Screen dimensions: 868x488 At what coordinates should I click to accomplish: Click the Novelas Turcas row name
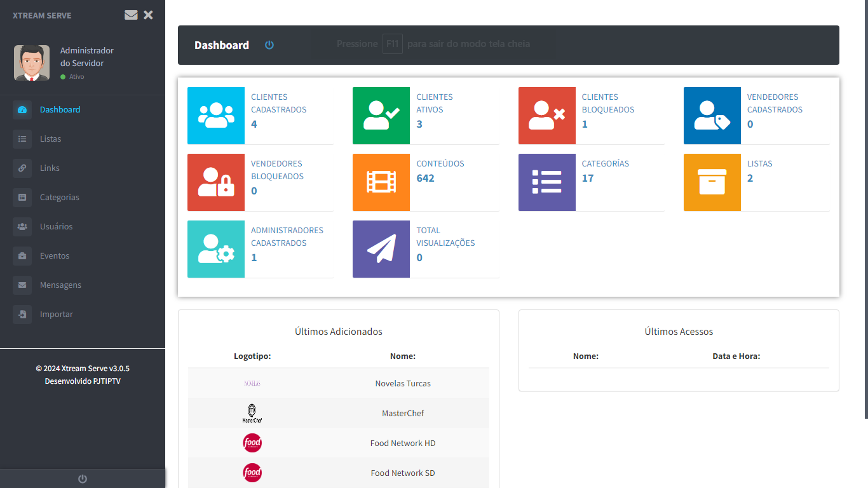(403, 383)
